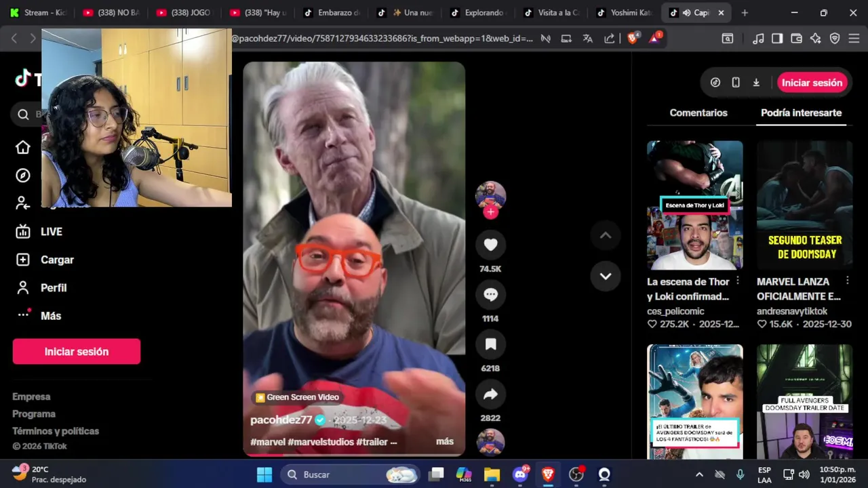Open pacohdez77 username on video
The width and height of the screenshot is (868, 488).
coord(281,420)
